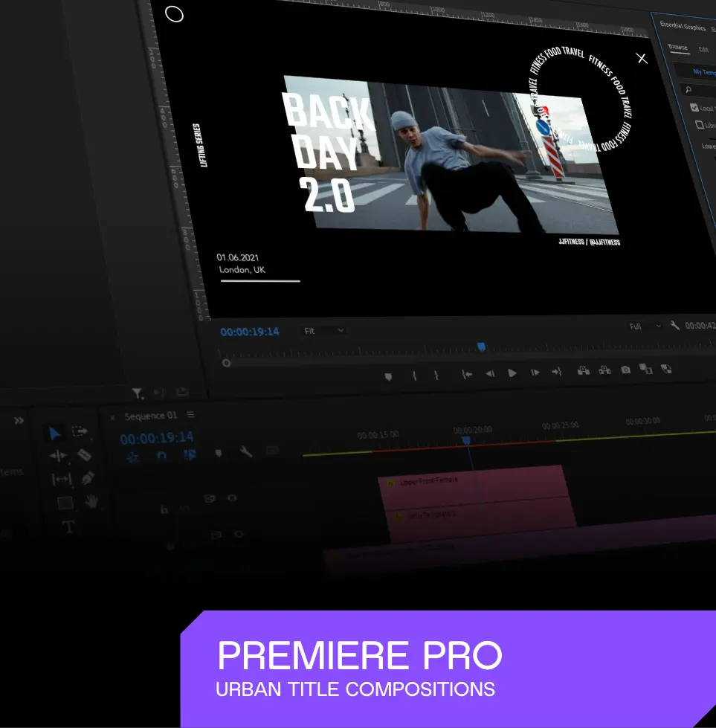The width and height of the screenshot is (716, 728).
Task: Open the Full playback resolution dropdown
Action: (645, 326)
